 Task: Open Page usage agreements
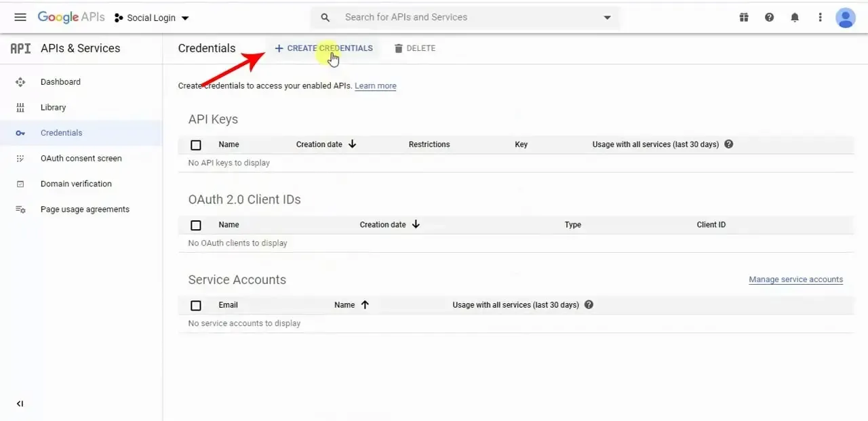[85, 209]
